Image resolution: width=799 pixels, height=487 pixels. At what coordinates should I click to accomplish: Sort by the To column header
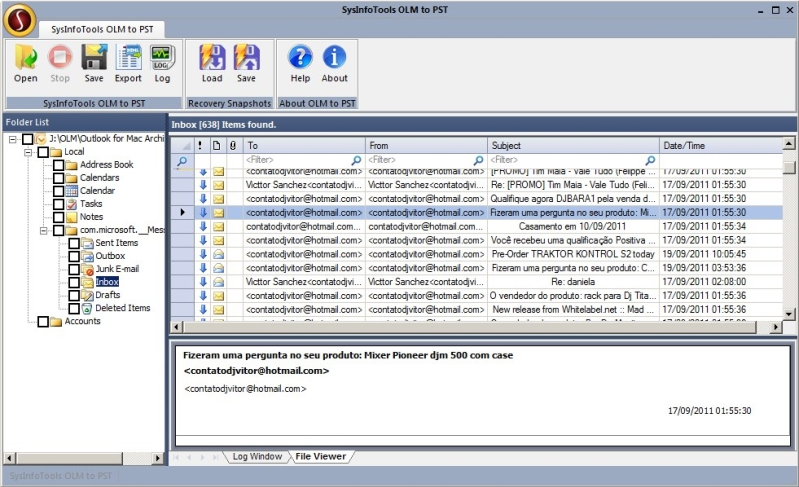click(304, 146)
